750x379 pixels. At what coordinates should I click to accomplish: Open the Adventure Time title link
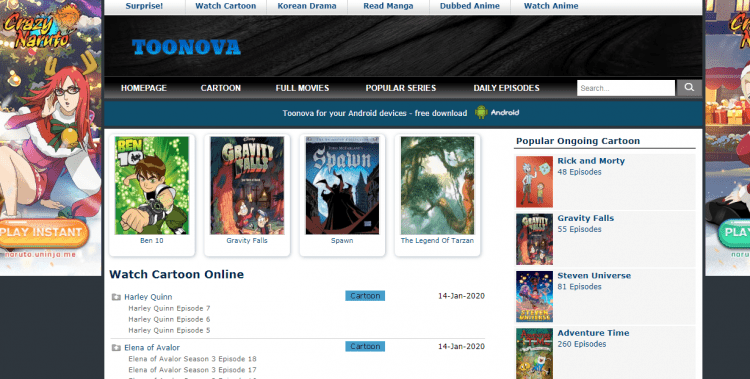coord(593,333)
